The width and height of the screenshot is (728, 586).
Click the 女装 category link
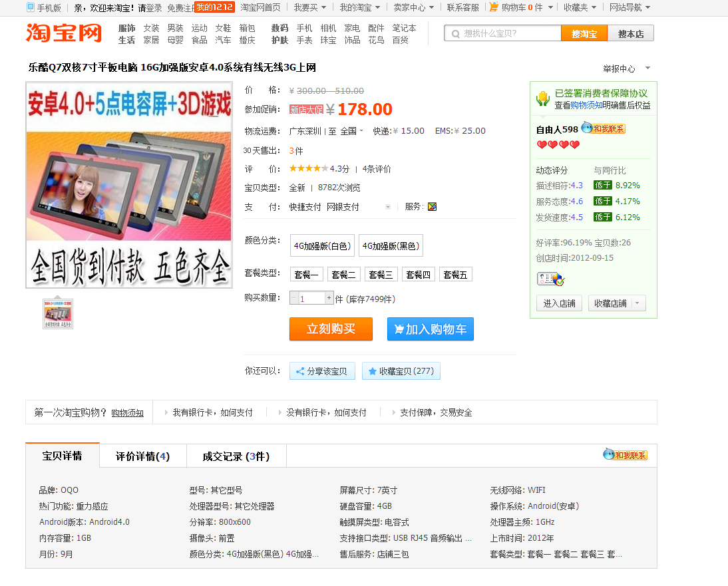pyautogui.click(x=151, y=28)
